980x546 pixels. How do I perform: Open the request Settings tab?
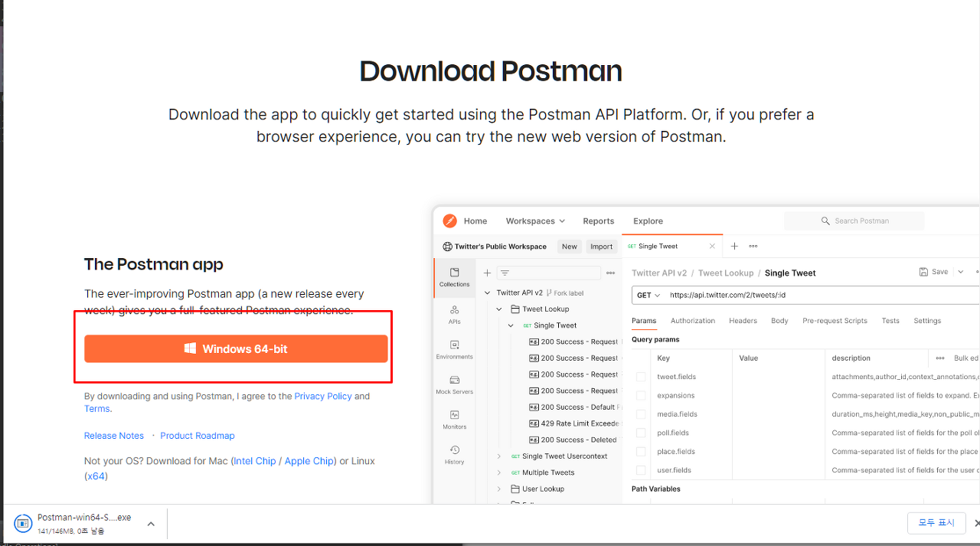click(x=927, y=321)
